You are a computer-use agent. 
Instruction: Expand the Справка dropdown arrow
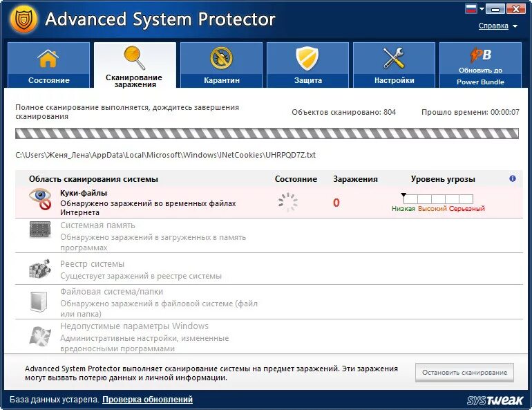[x=515, y=26]
